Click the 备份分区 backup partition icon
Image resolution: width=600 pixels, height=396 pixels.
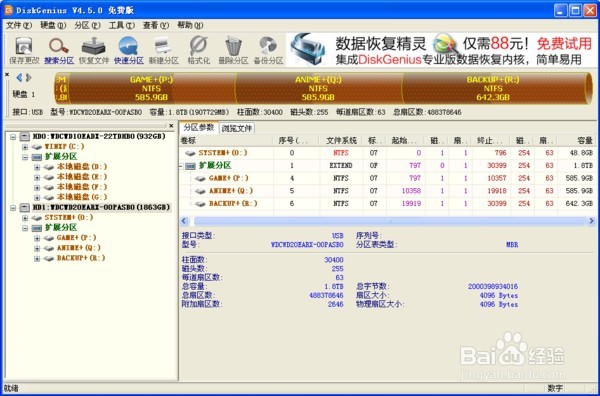[x=268, y=50]
